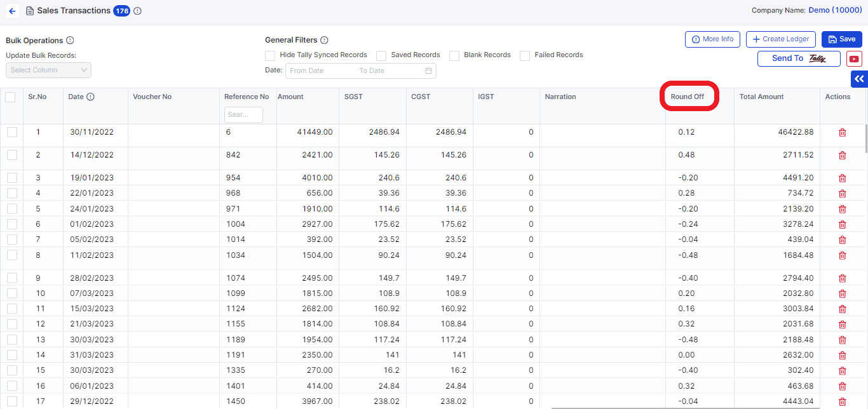This screenshot has height=409, width=868.
Task: Enable Hide Tally Synced Records checkbox
Action: pos(271,56)
